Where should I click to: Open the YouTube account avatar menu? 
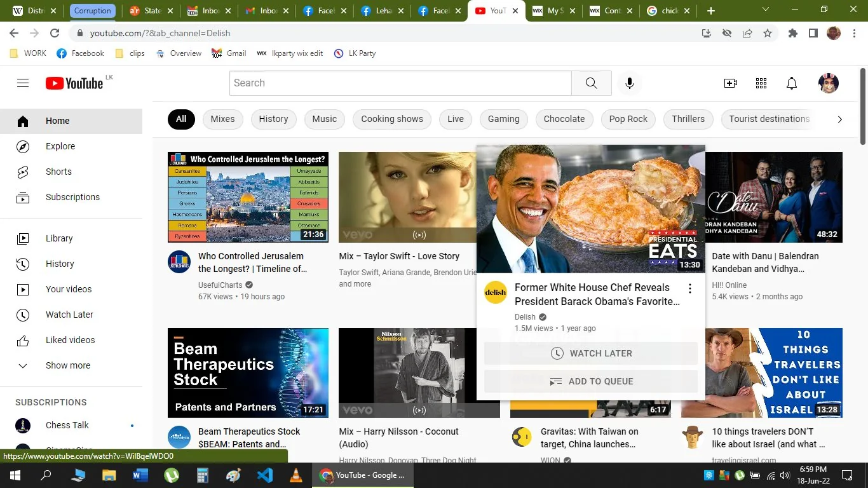pos(829,83)
